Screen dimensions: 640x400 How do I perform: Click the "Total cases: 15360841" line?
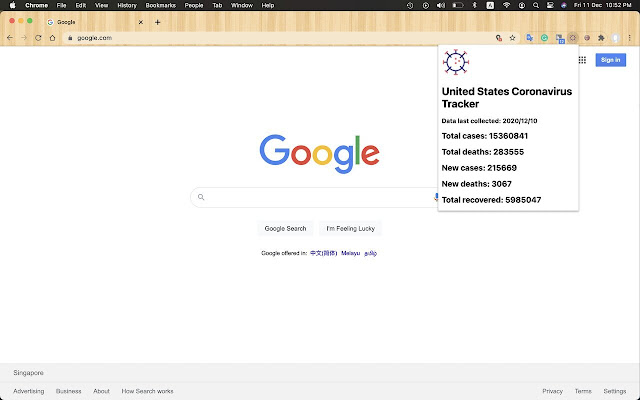tap(485, 136)
